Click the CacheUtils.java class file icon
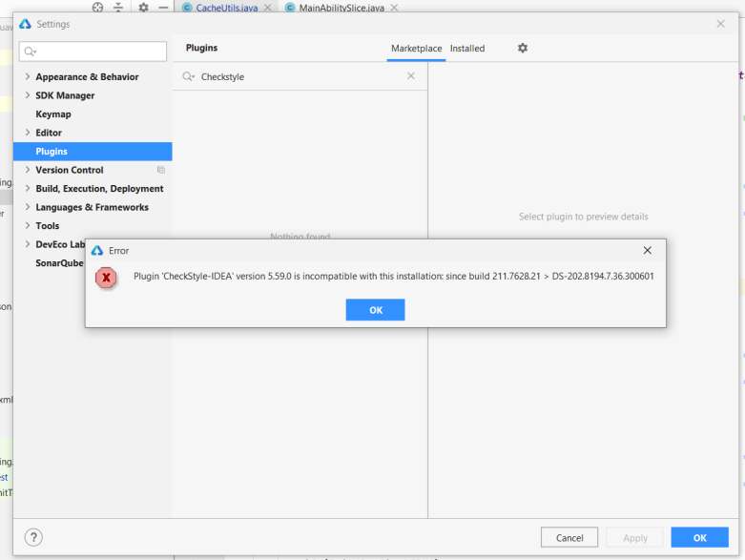 [x=187, y=7]
